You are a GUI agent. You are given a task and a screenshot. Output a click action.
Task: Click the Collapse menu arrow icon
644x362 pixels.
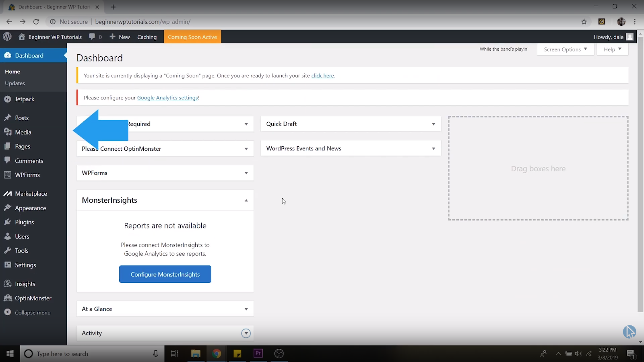tap(8, 312)
